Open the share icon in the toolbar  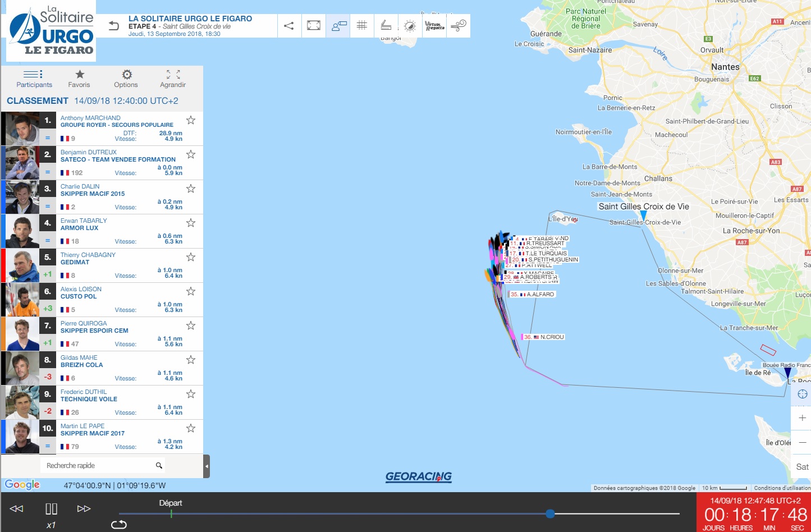tap(289, 26)
